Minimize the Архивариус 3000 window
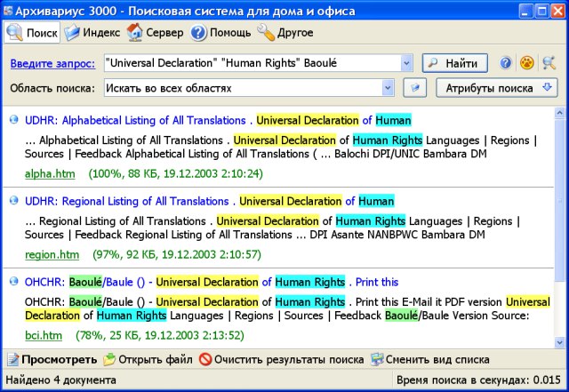The height and width of the screenshot is (392, 569). coord(525,11)
